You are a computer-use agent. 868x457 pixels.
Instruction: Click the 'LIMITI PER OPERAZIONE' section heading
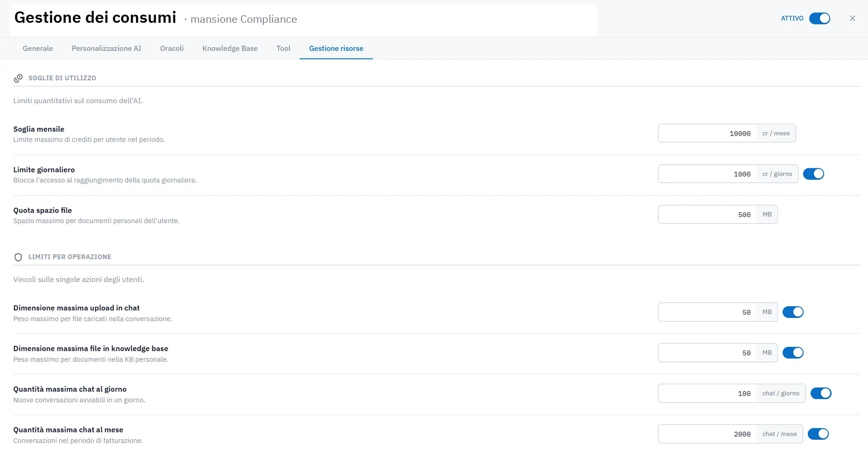tap(70, 257)
